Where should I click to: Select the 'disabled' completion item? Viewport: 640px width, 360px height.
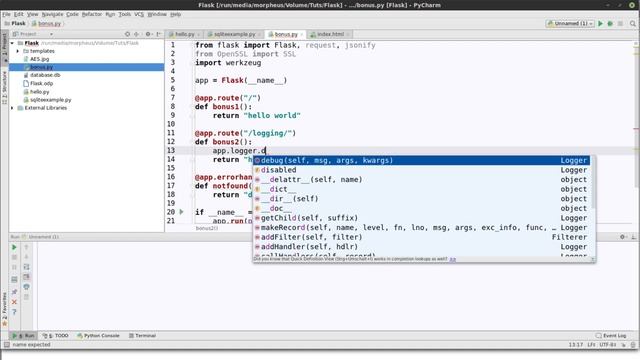coord(421,170)
